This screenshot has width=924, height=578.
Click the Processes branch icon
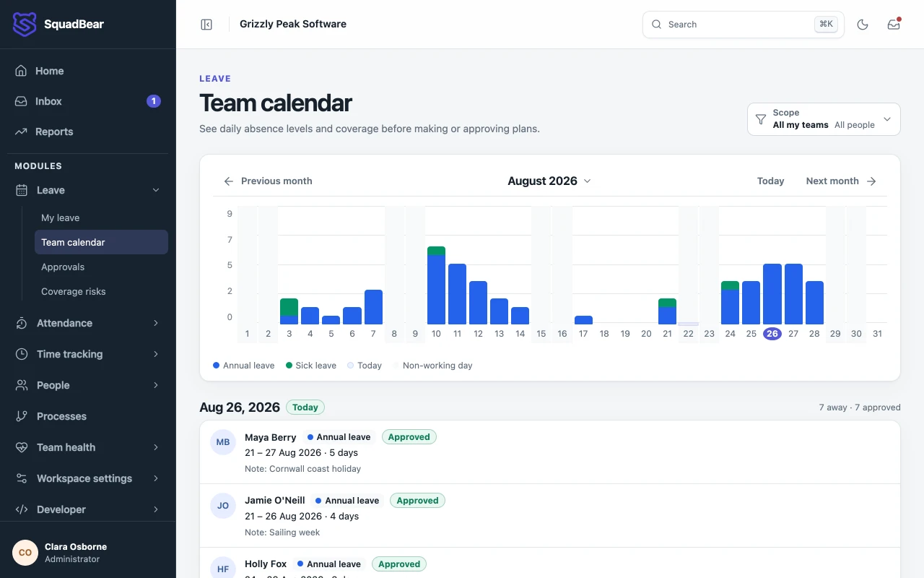(22, 416)
